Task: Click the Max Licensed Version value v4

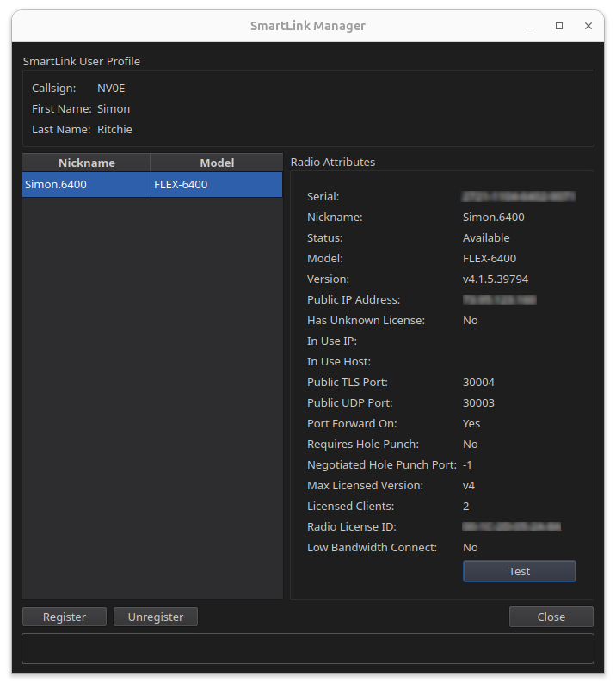Action: point(469,485)
